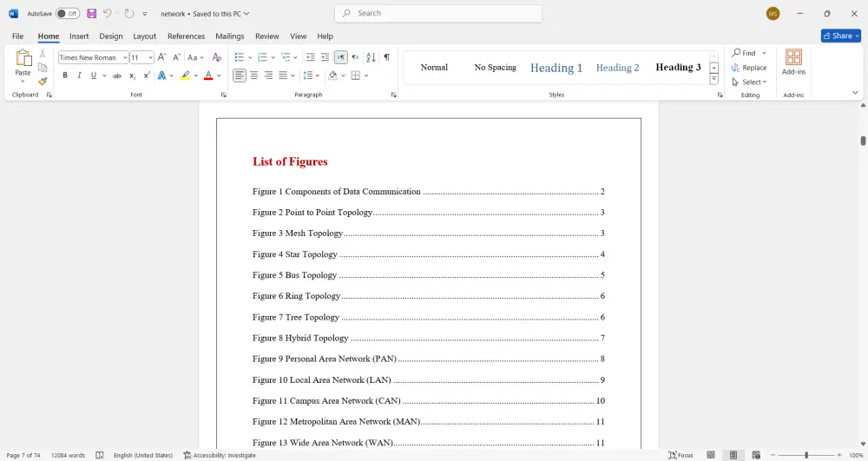Screen dimensions: 868x461
Task: Apply strikethrough formatting
Action: click(117, 76)
